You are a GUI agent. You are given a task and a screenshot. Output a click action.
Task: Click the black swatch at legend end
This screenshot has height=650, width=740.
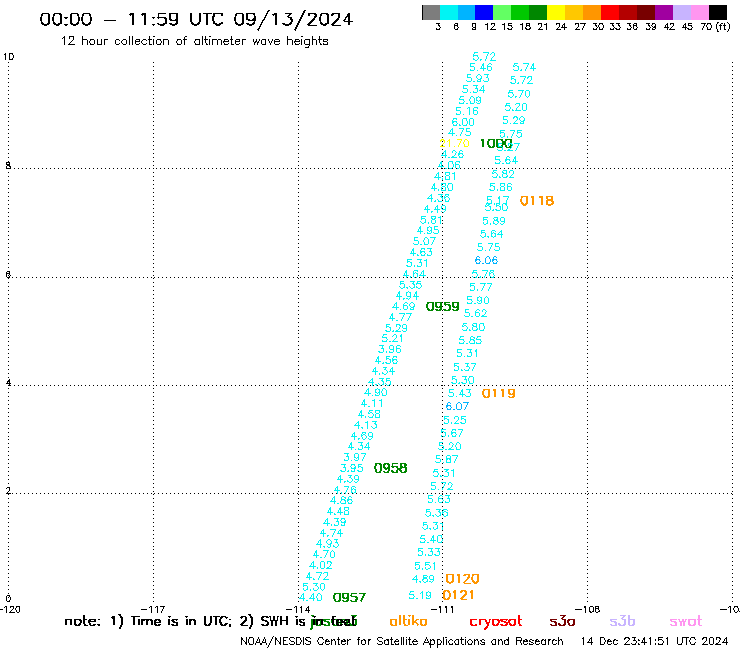[x=718, y=12]
